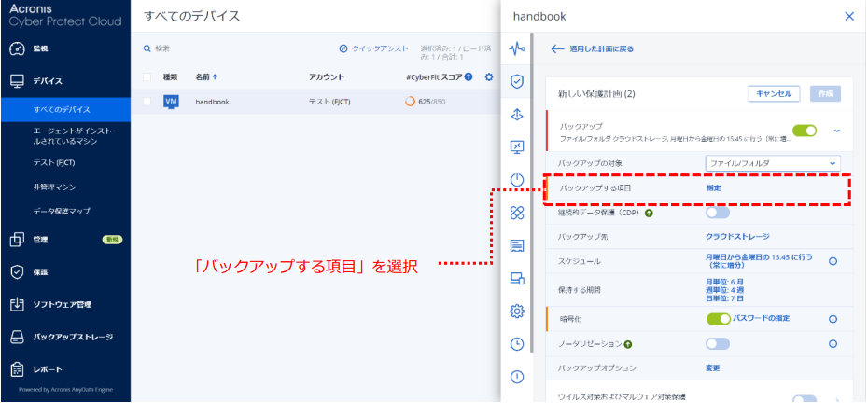The height and width of the screenshot is (415, 868).
Task: Click the activity pulse icon in panel sidebar
Action: (x=516, y=48)
